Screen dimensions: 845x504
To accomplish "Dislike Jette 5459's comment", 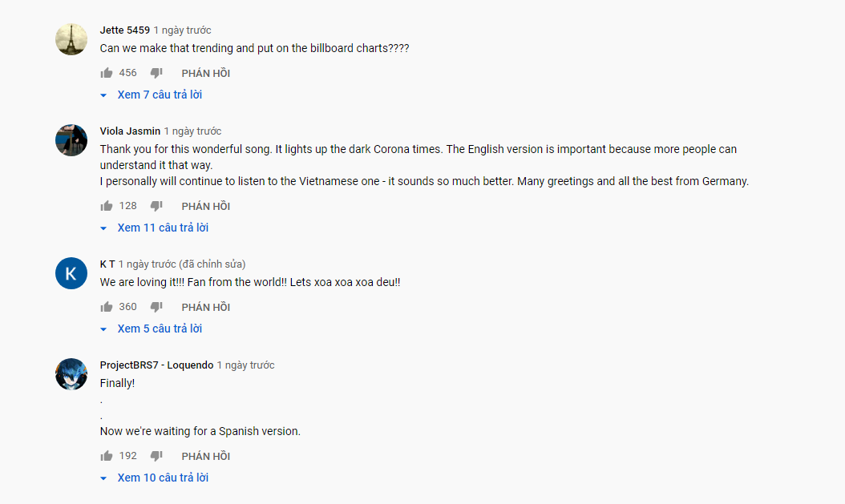I will tap(156, 73).
